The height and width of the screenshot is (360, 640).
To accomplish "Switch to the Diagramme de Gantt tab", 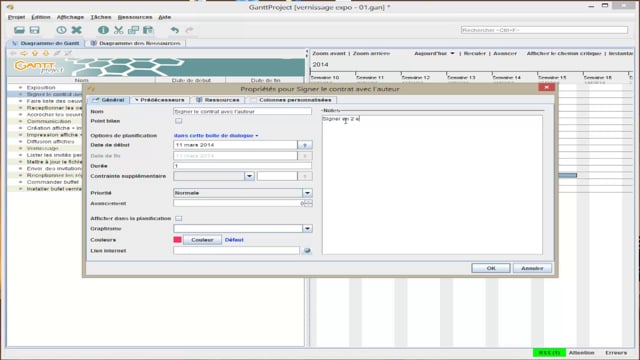I will pos(46,43).
